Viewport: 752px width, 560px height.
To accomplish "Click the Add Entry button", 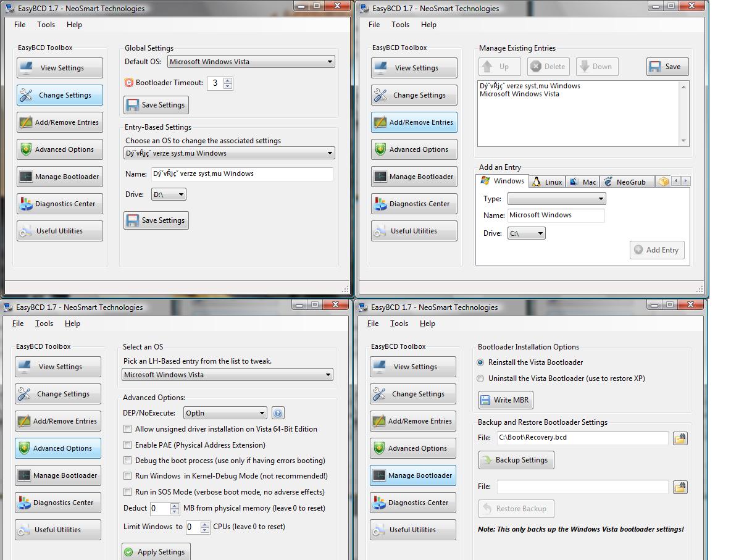I will [x=657, y=250].
